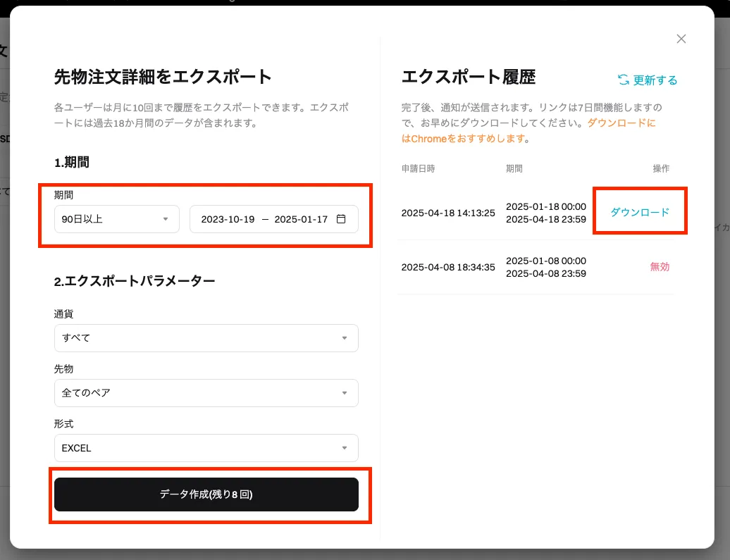Select the start date 2023-10-19
The height and width of the screenshot is (560, 730).
(228, 219)
